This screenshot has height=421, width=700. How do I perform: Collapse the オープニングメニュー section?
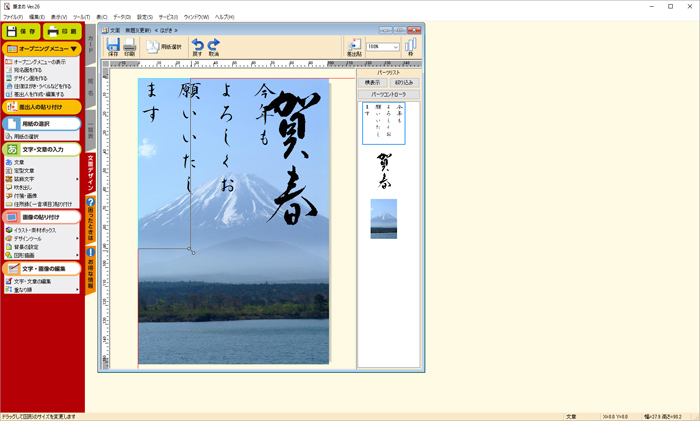(73, 49)
